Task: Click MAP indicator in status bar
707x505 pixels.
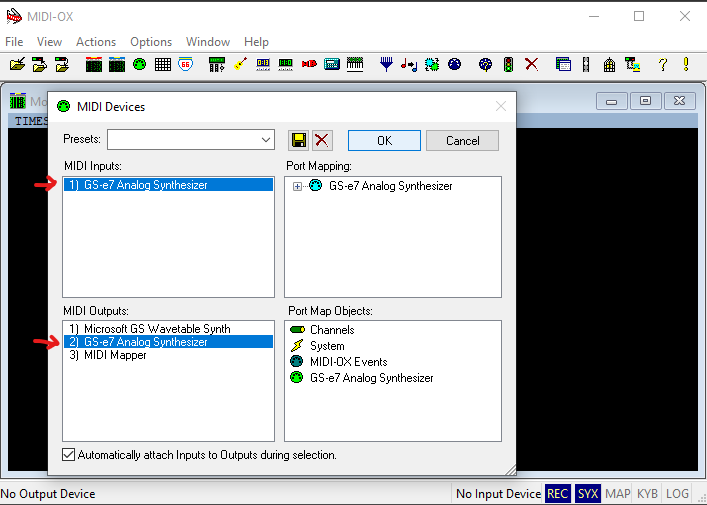Action: click(x=618, y=494)
